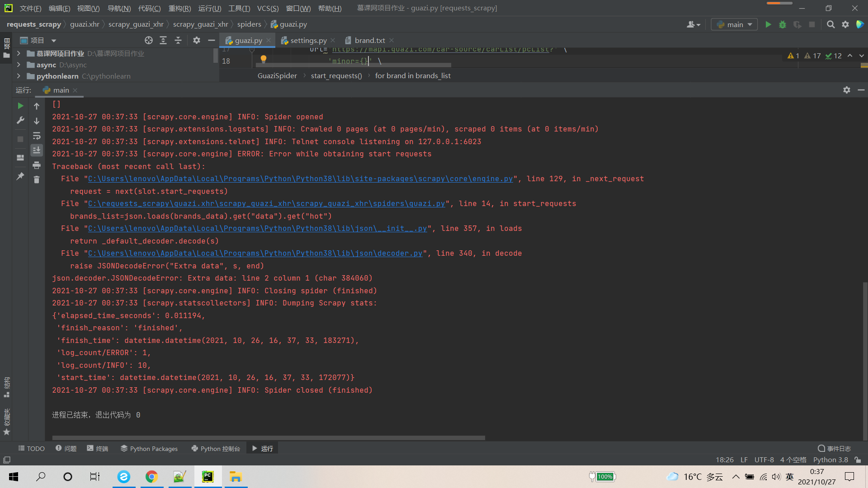
Task: Open the main run configuration dropdown
Action: click(735, 24)
